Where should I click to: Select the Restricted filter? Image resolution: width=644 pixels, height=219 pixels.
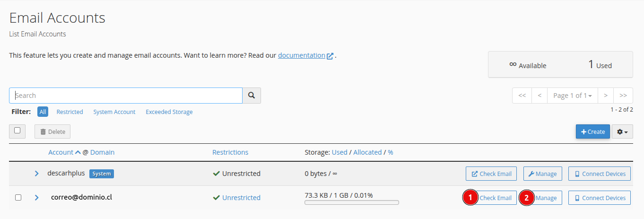point(70,112)
